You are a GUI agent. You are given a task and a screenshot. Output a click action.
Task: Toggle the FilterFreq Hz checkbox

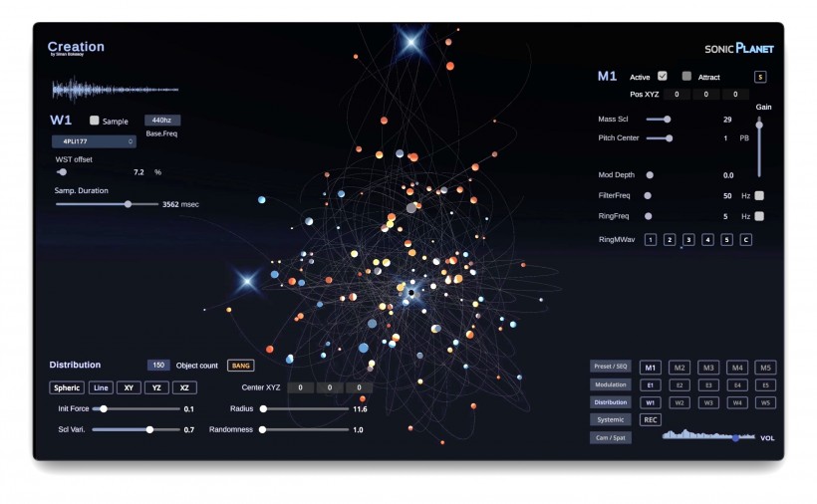(x=759, y=195)
